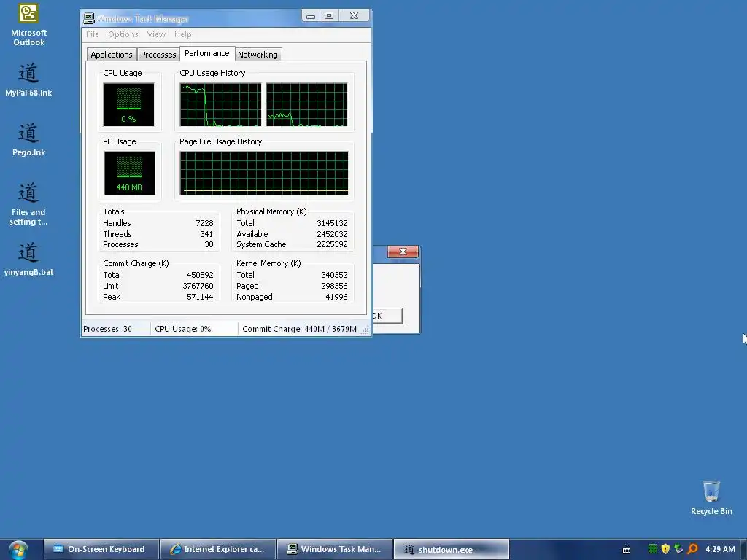
Task: Click the Threads value 341
Action: [x=206, y=234]
